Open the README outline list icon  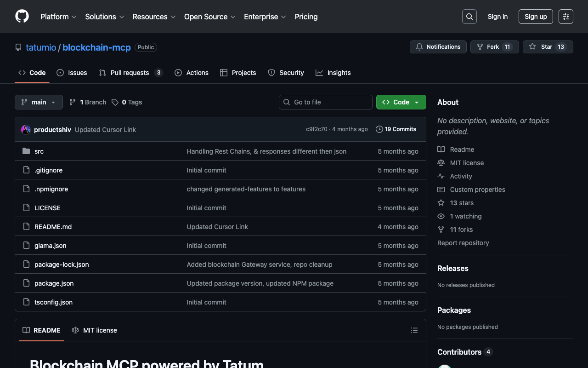414,330
